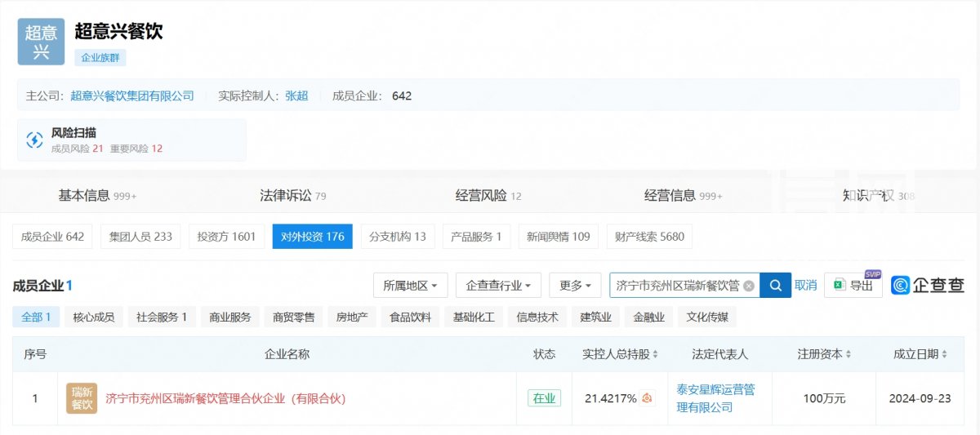The image size is (980, 435).
Task: Click the equity chain icon beside 21.4217%
Action: (647, 398)
